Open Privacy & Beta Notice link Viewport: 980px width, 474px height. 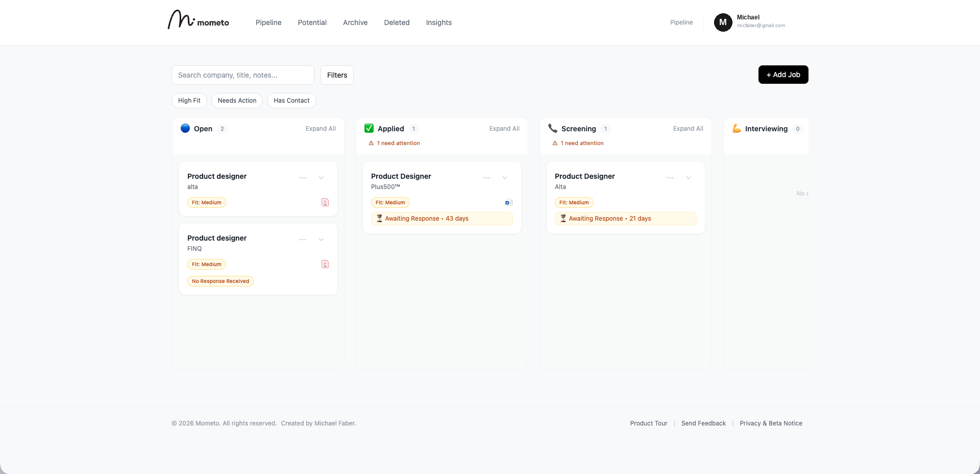tap(771, 423)
